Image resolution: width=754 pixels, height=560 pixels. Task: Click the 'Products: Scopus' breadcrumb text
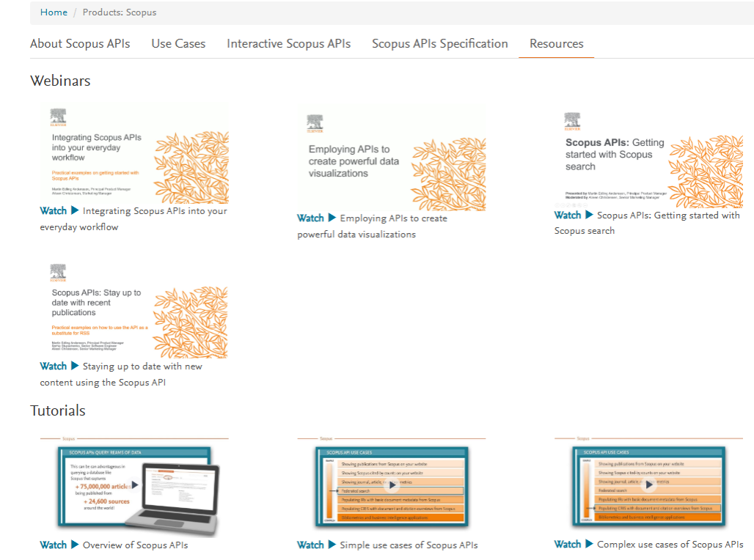point(120,12)
